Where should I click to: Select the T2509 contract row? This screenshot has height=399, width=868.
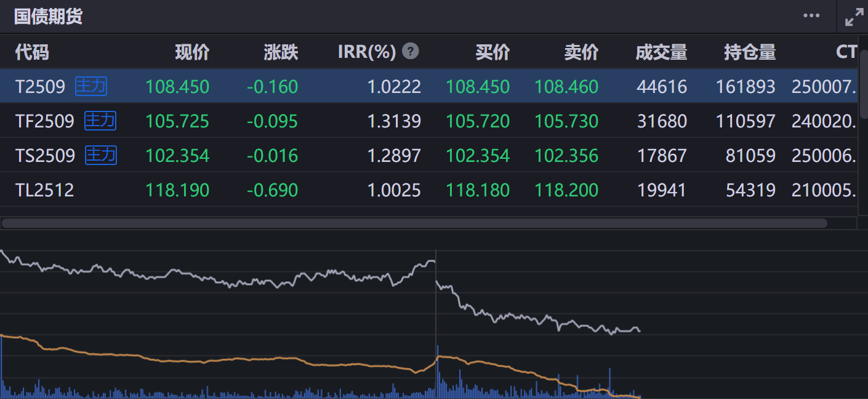429,86
